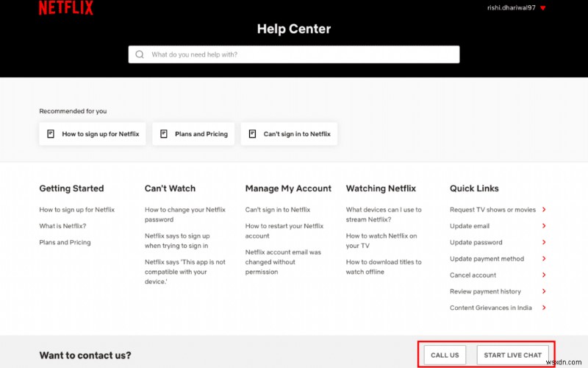The width and height of the screenshot is (588, 368).
Task: Open recommended Can't sign in to Netflix card
Action: [289, 134]
